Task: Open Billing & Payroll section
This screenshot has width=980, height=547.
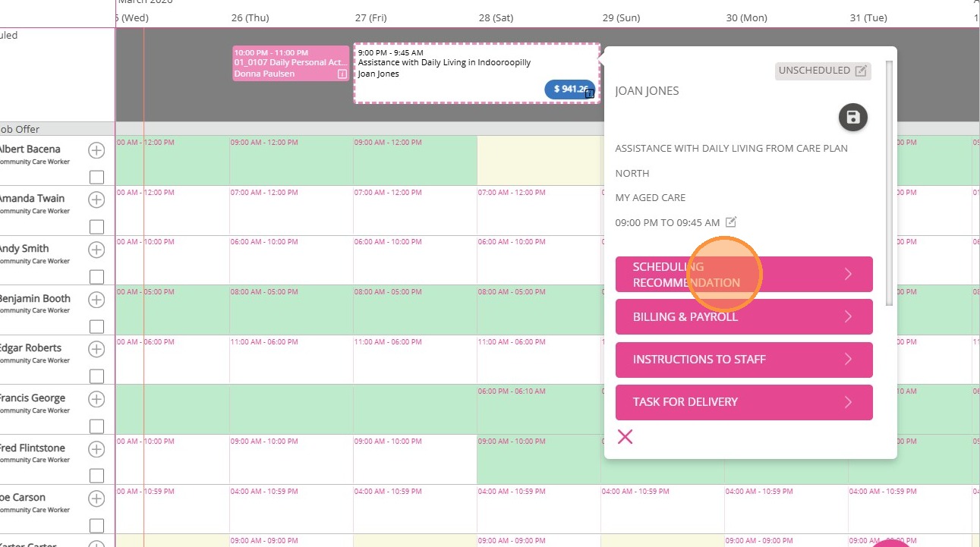Action: (x=744, y=317)
